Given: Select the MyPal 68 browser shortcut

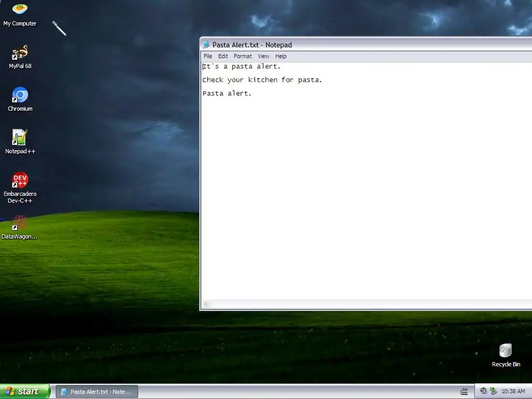Looking at the screenshot, I should tap(20, 57).
